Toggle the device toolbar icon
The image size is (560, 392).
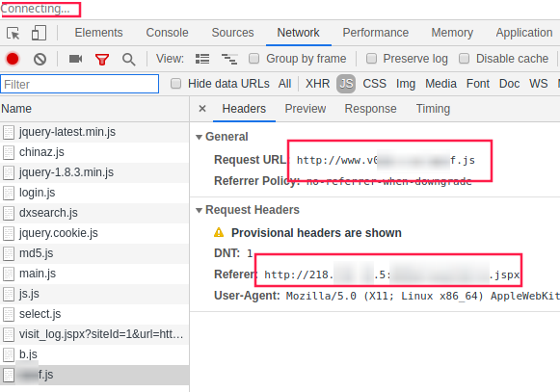[39, 33]
